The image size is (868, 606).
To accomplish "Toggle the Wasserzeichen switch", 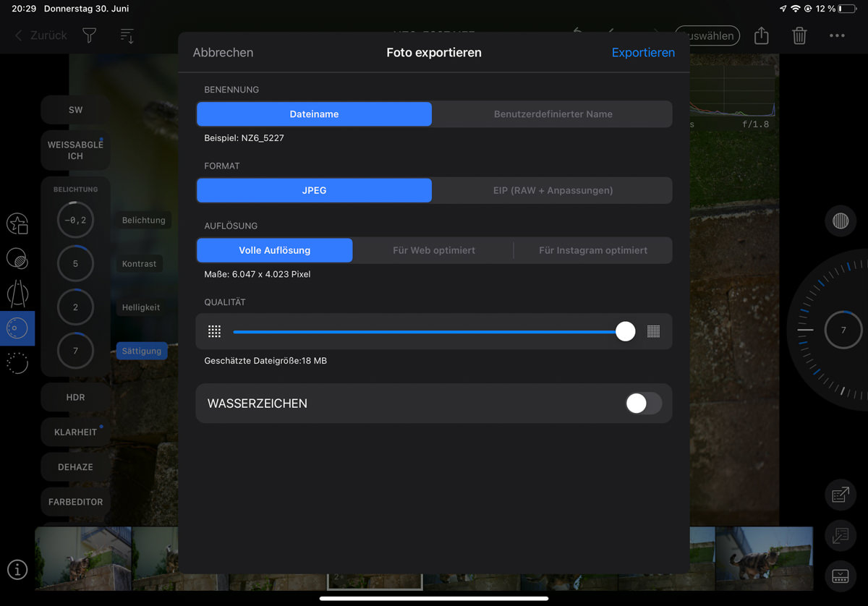I will [643, 404].
